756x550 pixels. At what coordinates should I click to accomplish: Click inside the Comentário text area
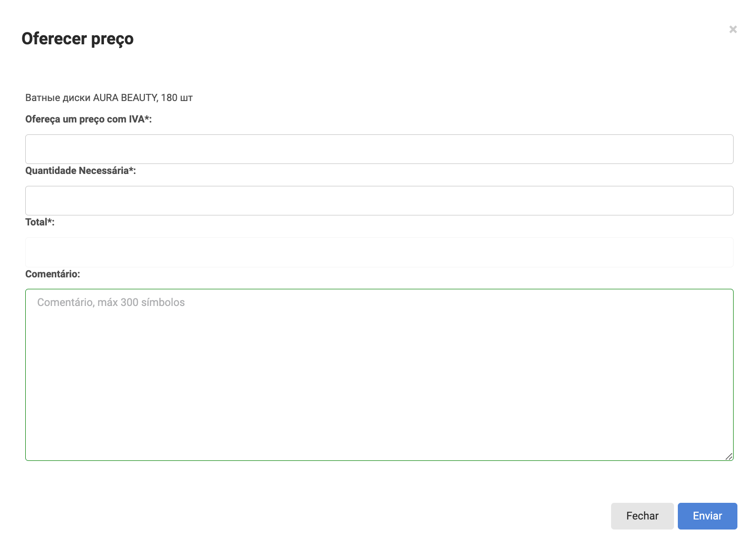(379, 375)
